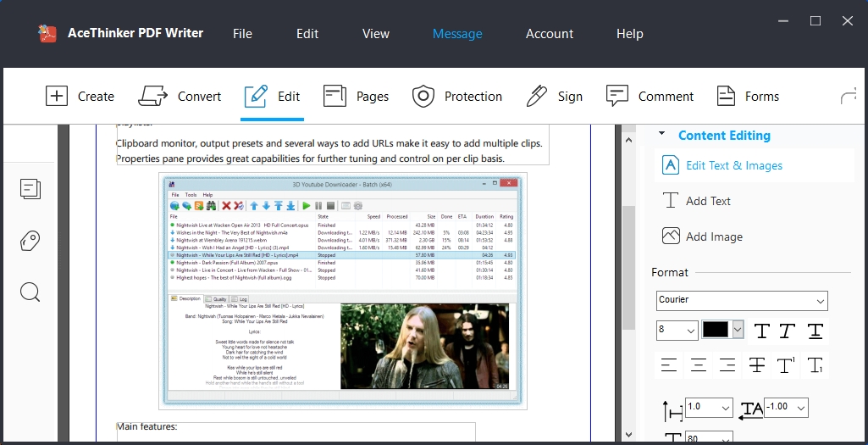Click the embedded 3D Youtube Downloader screenshot
Screen dimensions: 868x445
pos(343,291)
